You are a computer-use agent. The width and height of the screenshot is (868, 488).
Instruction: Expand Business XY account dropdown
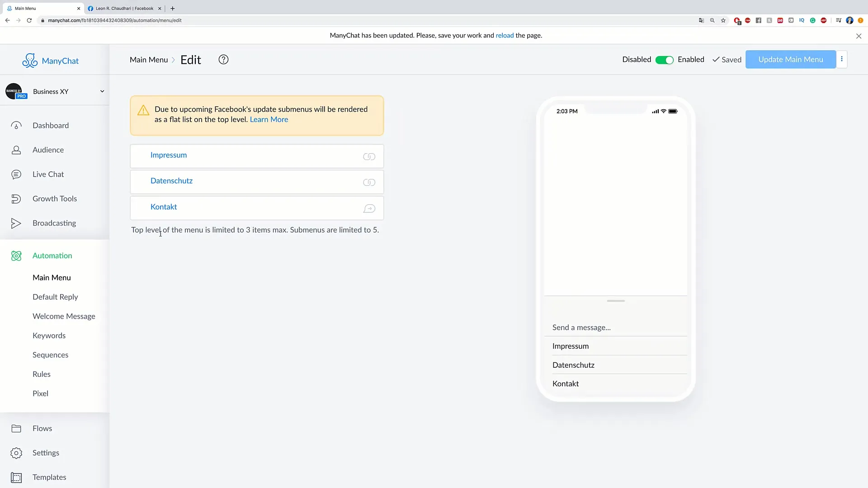(x=101, y=91)
